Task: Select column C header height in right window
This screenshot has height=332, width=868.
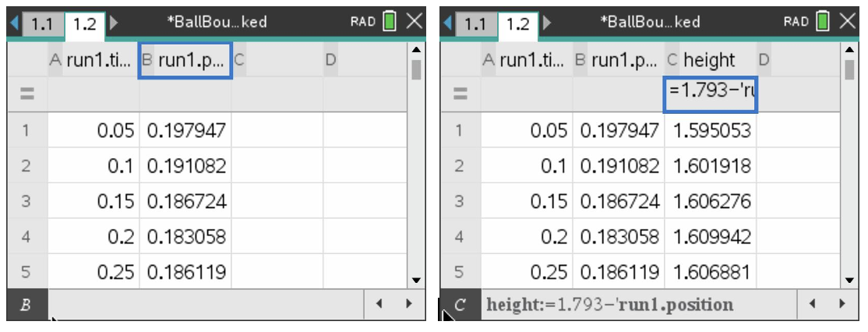Action: click(711, 60)
